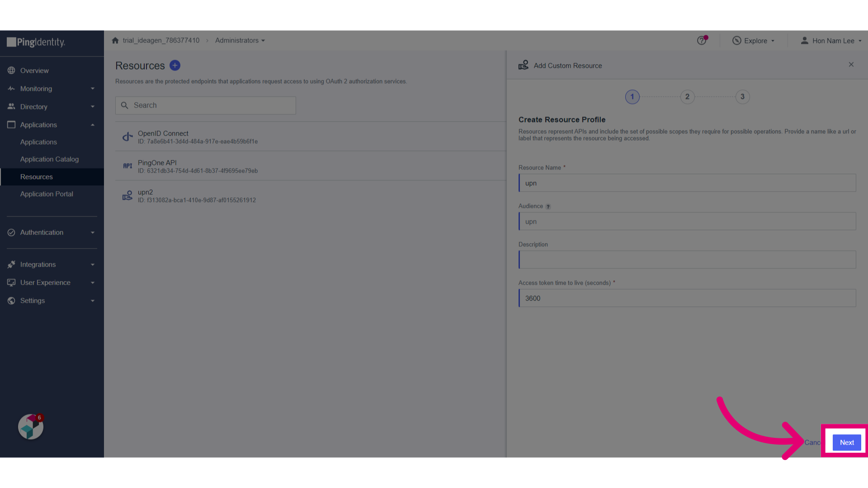The width and height of the screenshot is (868, 488).
Task: Click the Integrations label in sidebar
Action: point(38,264)
